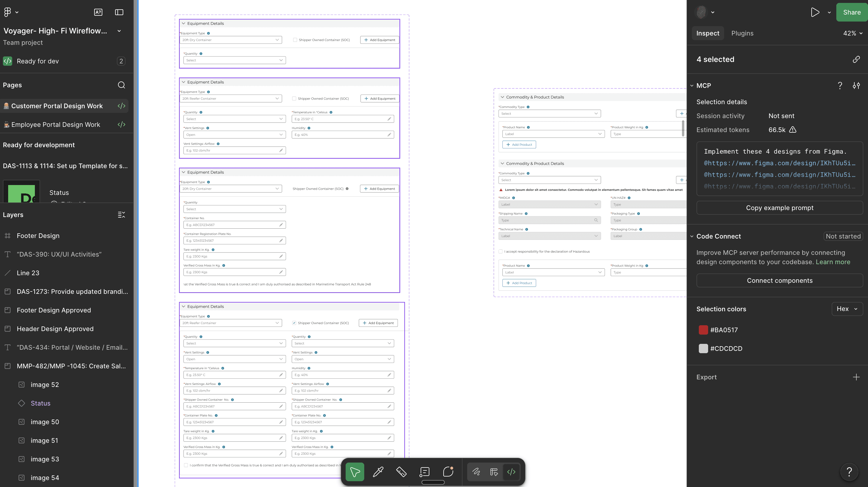
Task: Click dev-mode icon beside Employee Portal Design Work
Action: pos(122,125)
